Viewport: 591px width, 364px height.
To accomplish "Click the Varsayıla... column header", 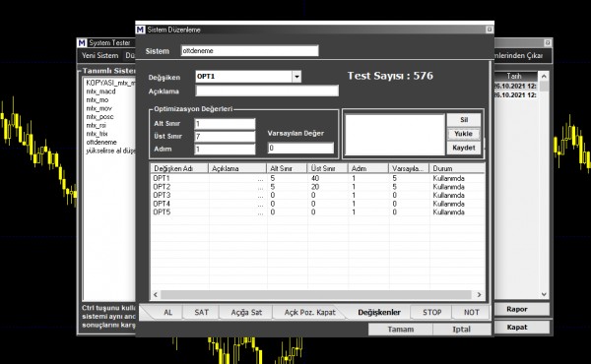I will pyautogui.click(x=410, y=168).
